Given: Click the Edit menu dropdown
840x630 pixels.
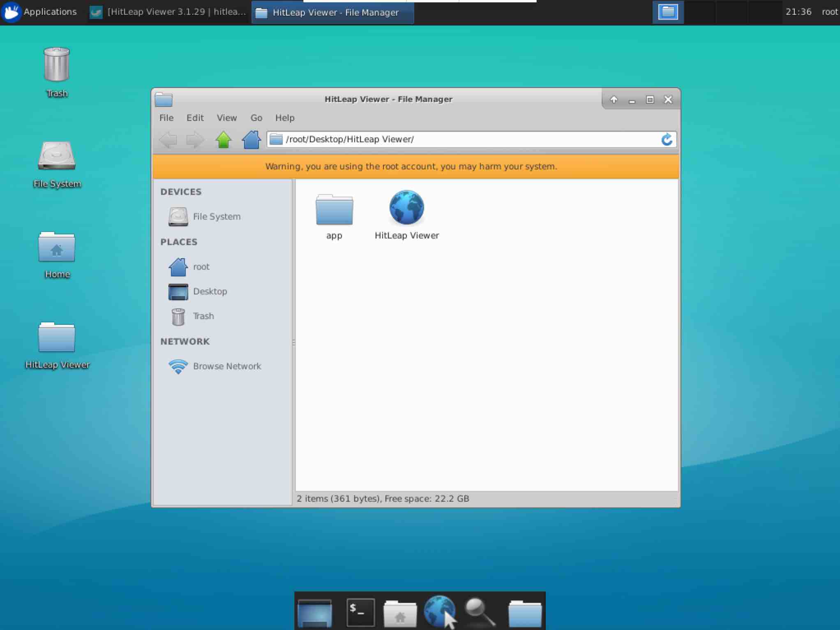Looking at the screenshot, I should click(194, 117).
